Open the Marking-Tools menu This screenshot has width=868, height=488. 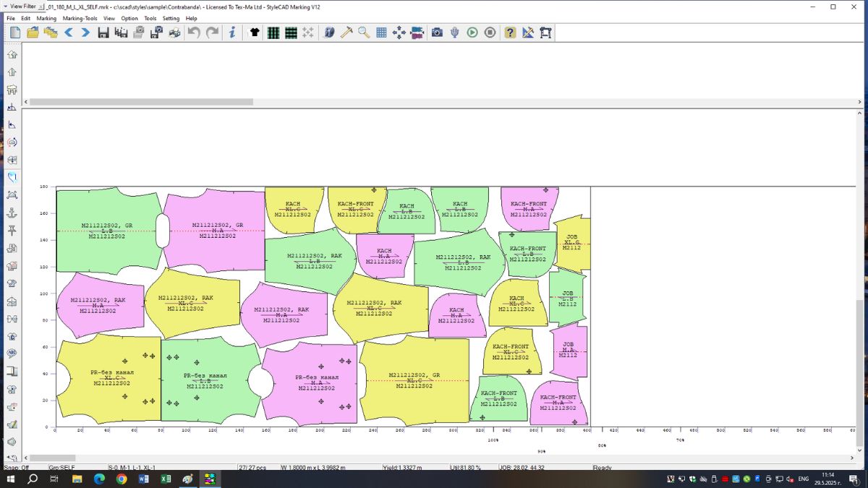click(x=80, y=18)
